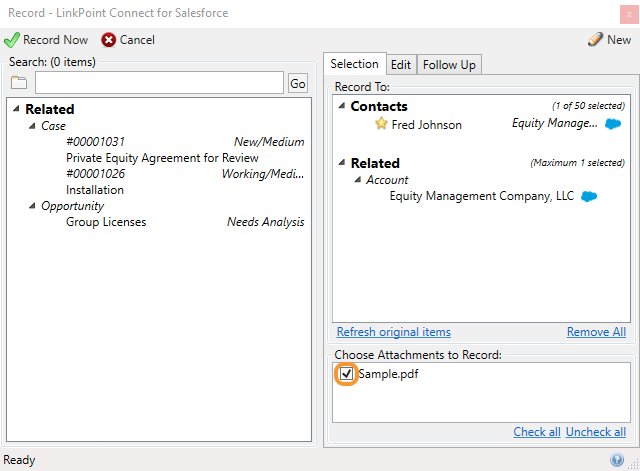Viewport: 640px width, 471px height.
Task: Click the Salesforce cloud icon on the Fred Johnson row
Action: pos(613,124)
